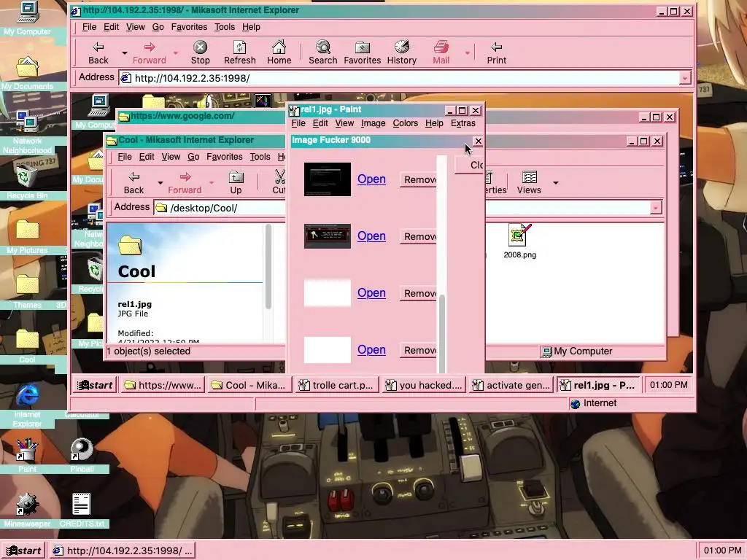The width and height of the screenshot is (747, 560).
Task: Close the image list dialog
Action: (x=478, y=141)
